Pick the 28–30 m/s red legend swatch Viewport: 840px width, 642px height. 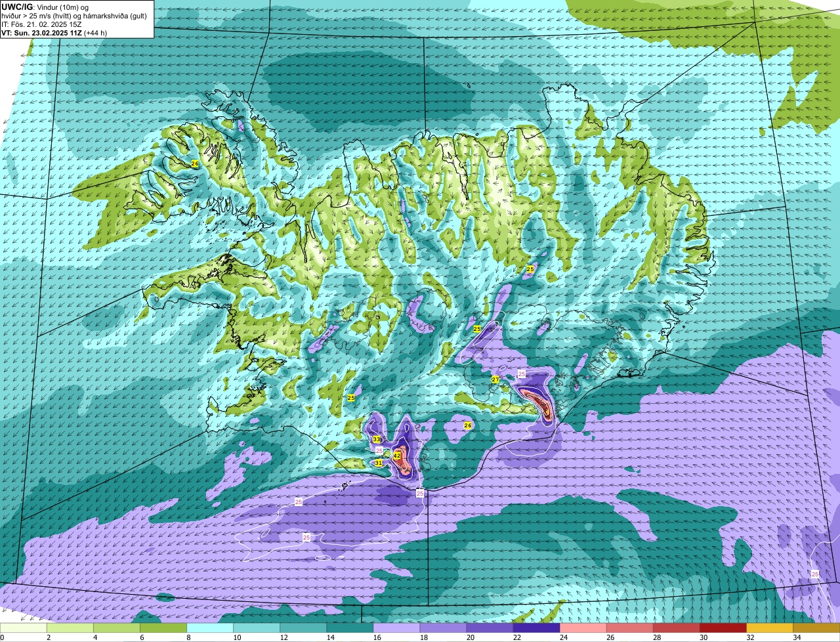pos(676,628)
